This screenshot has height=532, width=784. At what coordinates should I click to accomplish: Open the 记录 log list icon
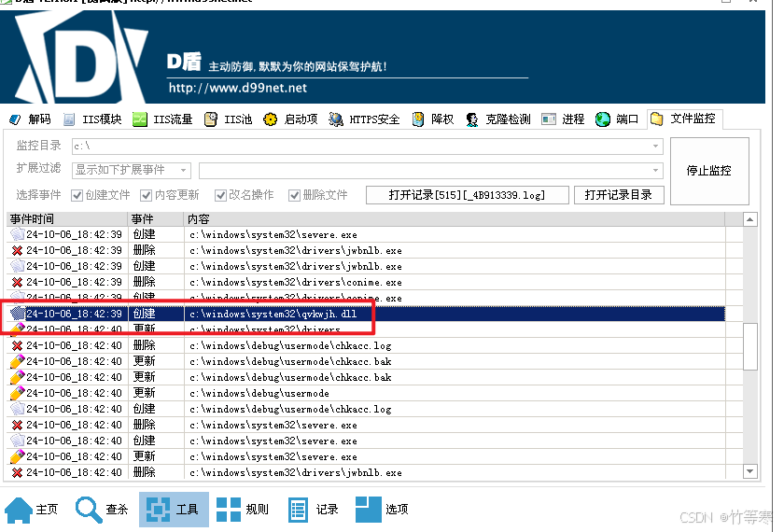click(298, 510)
